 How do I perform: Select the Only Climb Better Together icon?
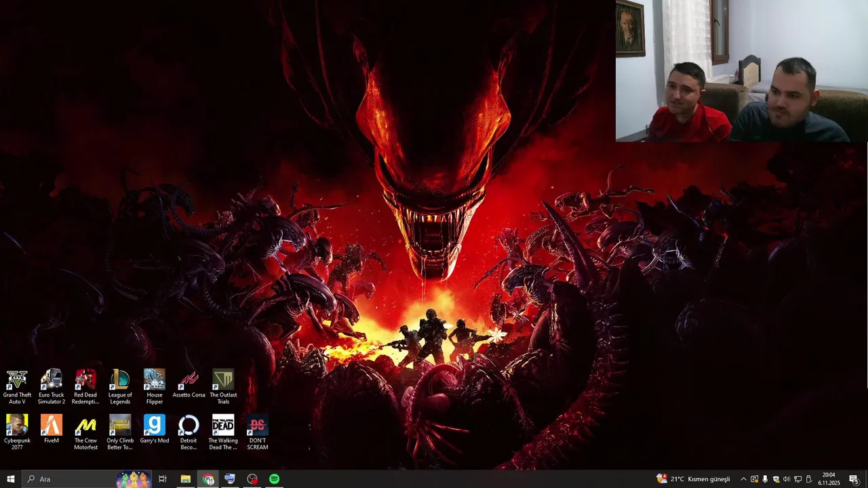point(120,432)
